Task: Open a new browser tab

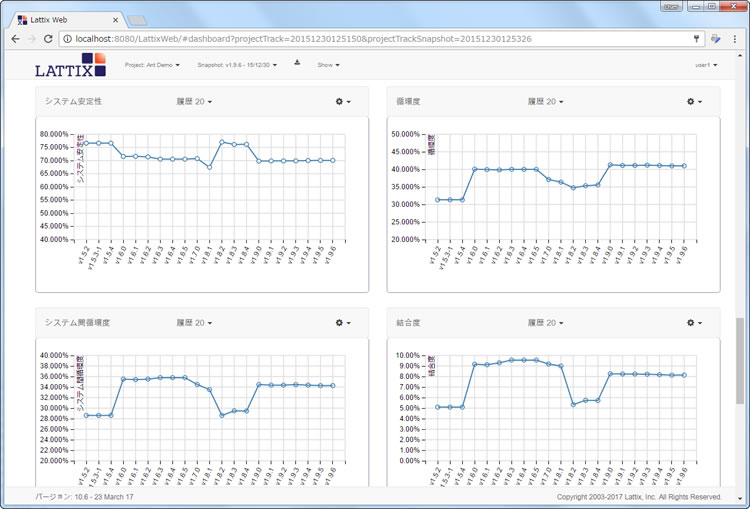Action: click(x=137, y=20)
